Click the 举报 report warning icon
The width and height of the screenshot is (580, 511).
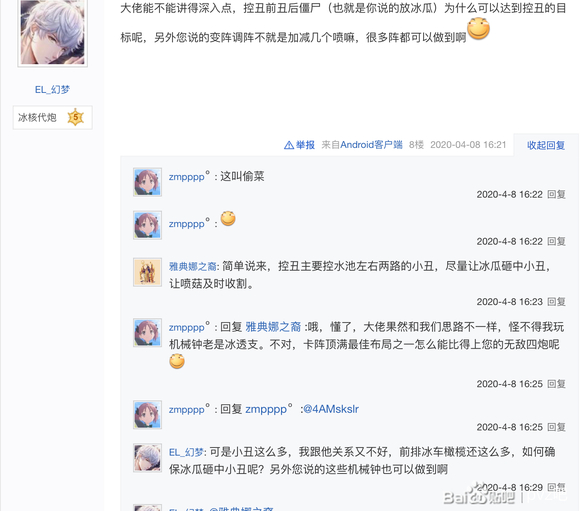tap(289, 145)
